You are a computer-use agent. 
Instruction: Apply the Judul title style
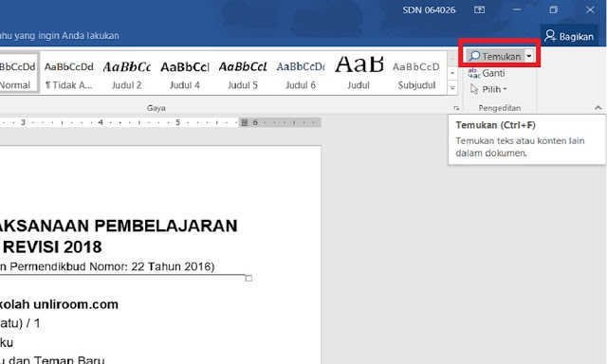[x=359, y=75]
